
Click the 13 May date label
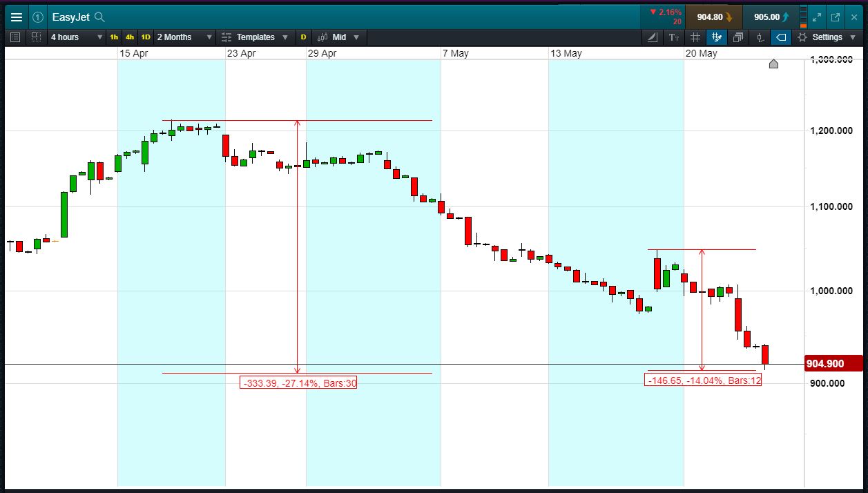pyautogui.click(x=566, y=53)
